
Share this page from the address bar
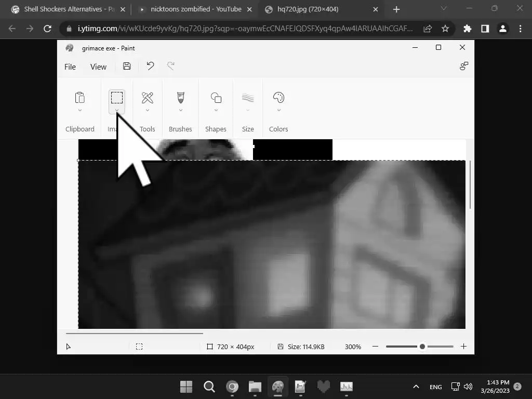tap(428, 29)
